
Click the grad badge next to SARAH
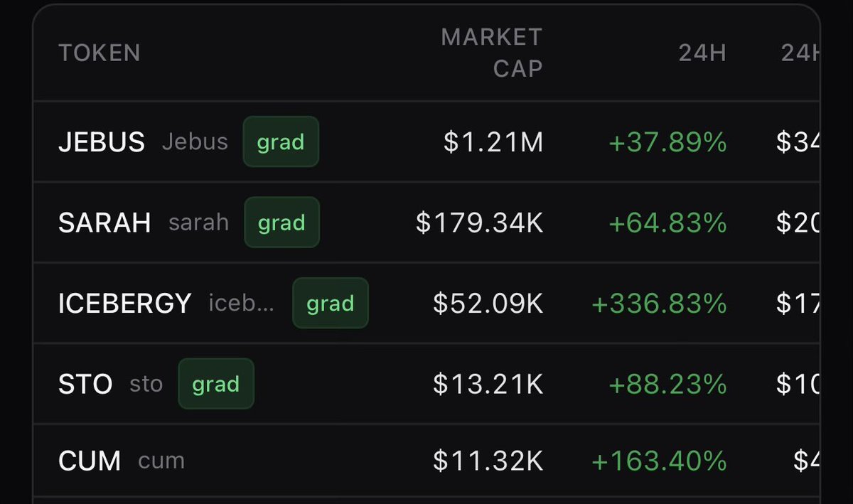click(281, 222)
